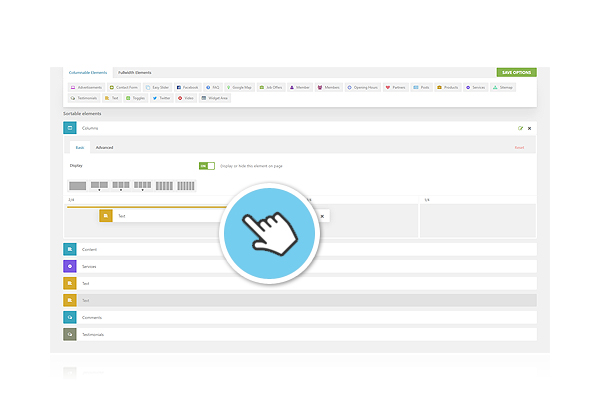Switch to Columnable Elements tab

tap(88, 73)
